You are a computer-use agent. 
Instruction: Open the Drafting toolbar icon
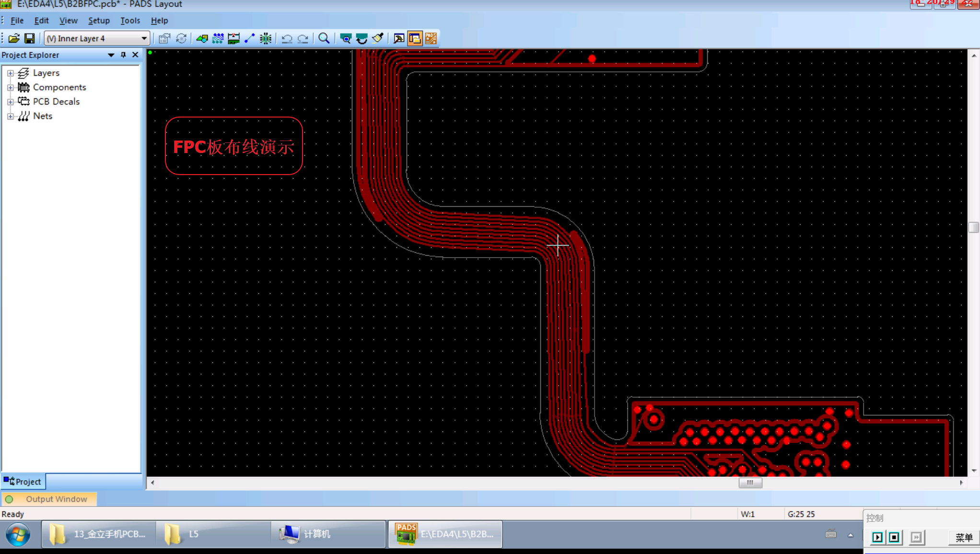point(202,38)
